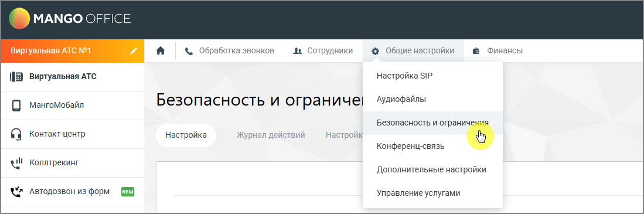Screen dimensions: 644x214
Task: Click the Безопасность и ограничения page heading
Action: 260,101
